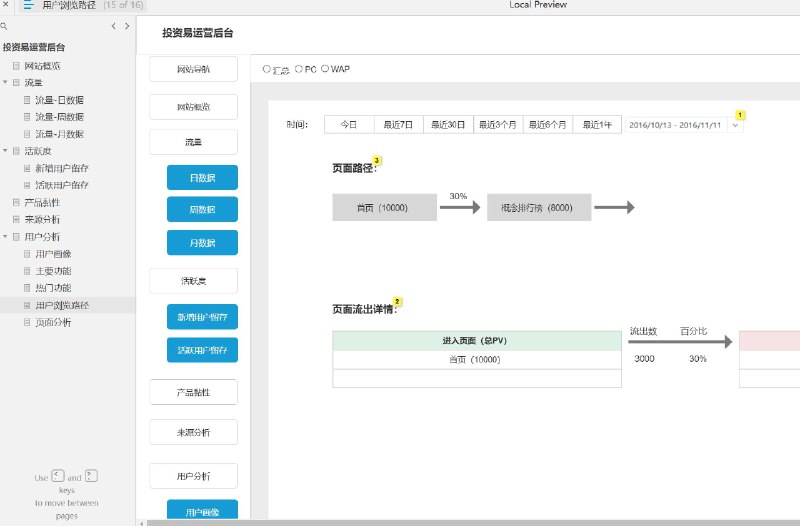Click page icon beside 来源分析
This screenshot has height=526, width=800.
tap(16, 219)
